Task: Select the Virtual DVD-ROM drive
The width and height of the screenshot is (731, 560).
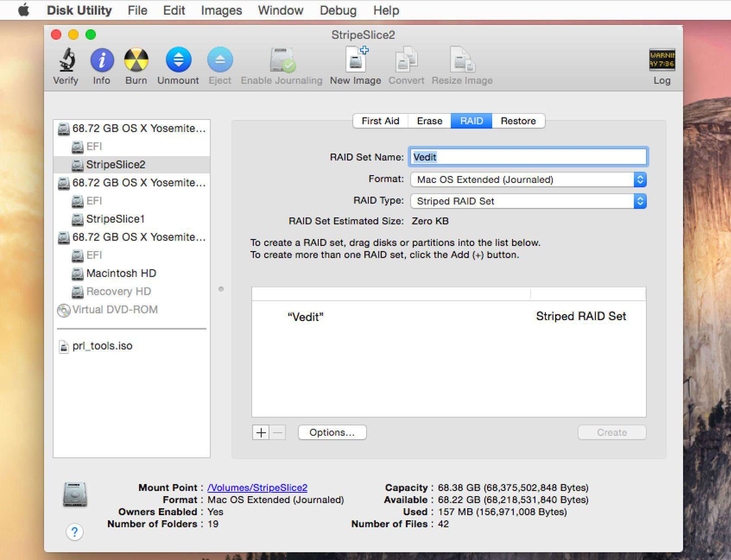Action: click(x=132, y=309)
